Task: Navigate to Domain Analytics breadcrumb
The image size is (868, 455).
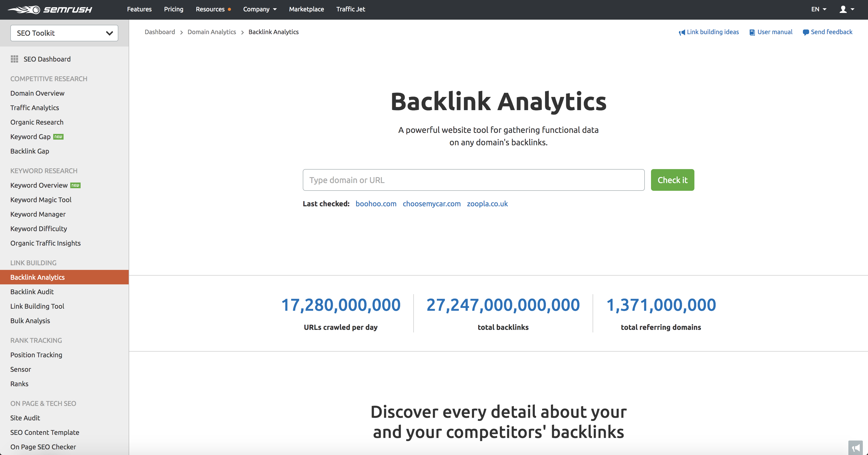Action: pos(212,32)
